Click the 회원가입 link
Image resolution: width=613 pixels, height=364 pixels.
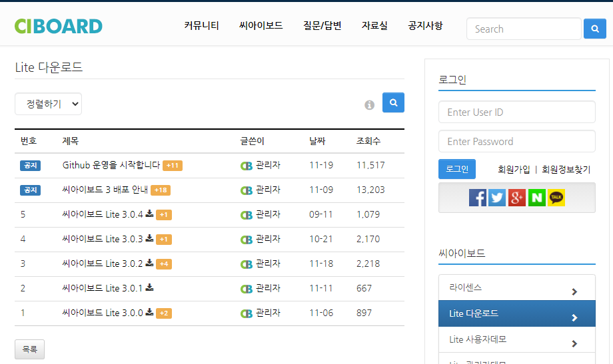[x=514, y=170]
